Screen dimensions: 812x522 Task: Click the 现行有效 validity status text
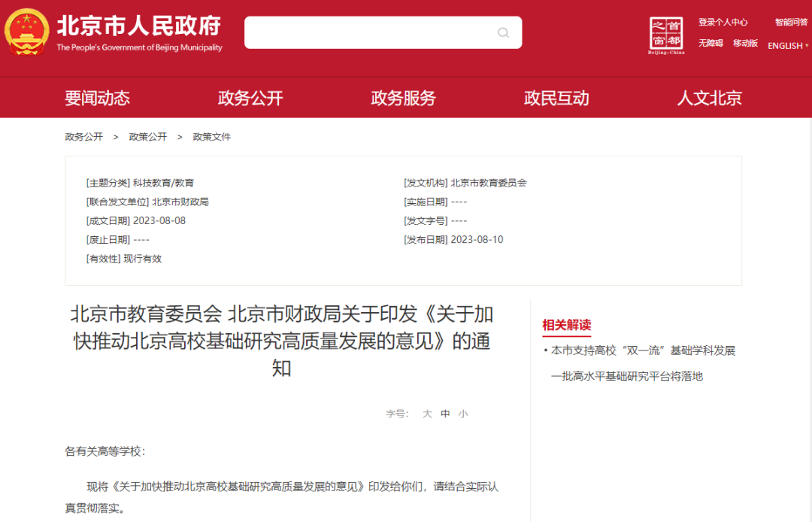coord(142,259)
